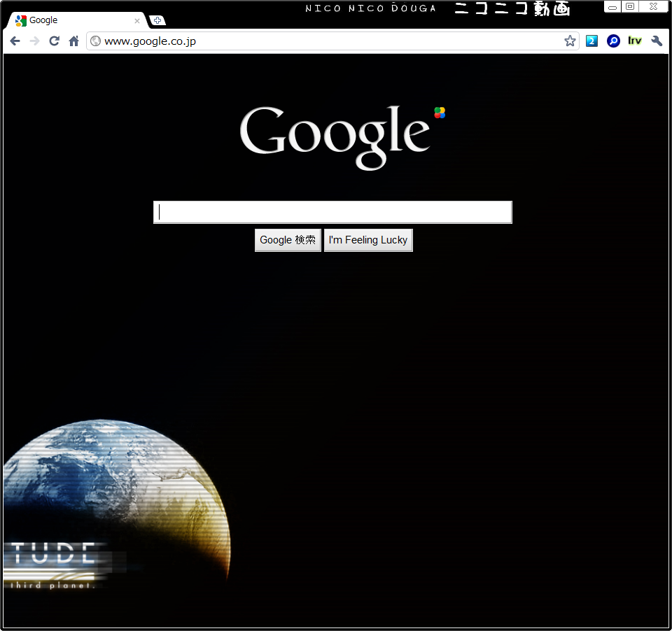The width and height of the screenshot is (672, 631).
Task: Reload the current page
Action: tap(54, 41)
